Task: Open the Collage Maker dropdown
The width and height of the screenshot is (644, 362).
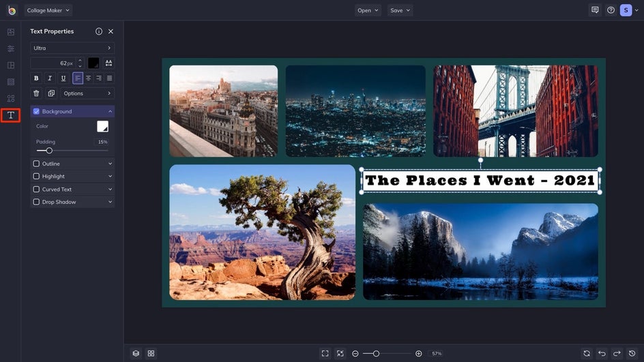Action: (x=48, y=10)
